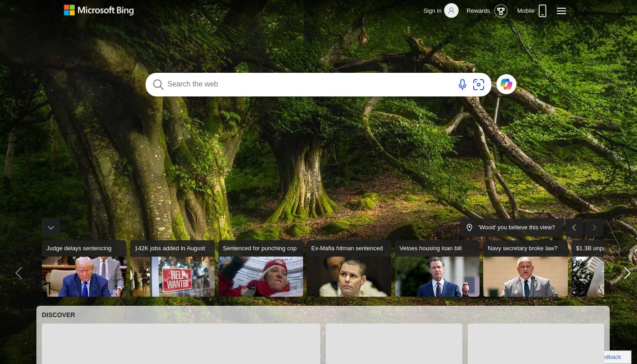637x364 pixels.
Task: Click the Sign in profile avatar
Action: pyautogui.click(x=451, y=10)
